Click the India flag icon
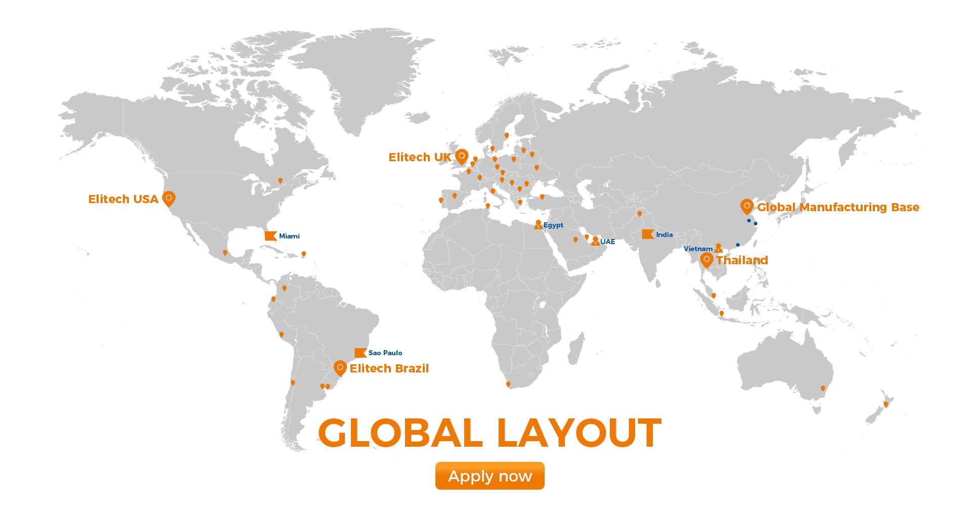 coord(648,234)
